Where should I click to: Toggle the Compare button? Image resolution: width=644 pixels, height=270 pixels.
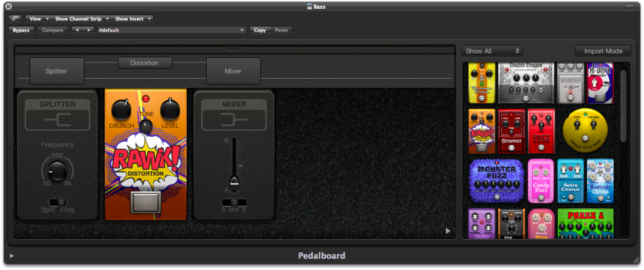click(53, 30)
